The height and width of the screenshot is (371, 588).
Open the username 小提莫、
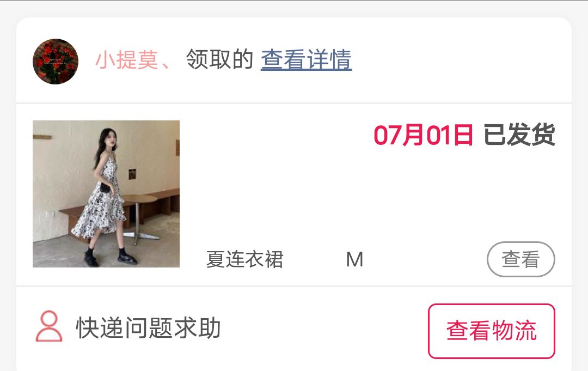point(133,60)
